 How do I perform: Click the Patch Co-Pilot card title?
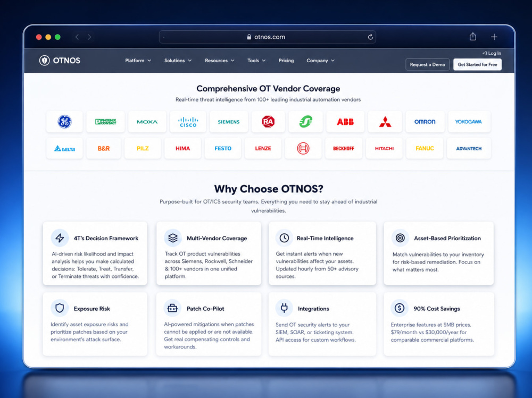click(x=205, y=309)
